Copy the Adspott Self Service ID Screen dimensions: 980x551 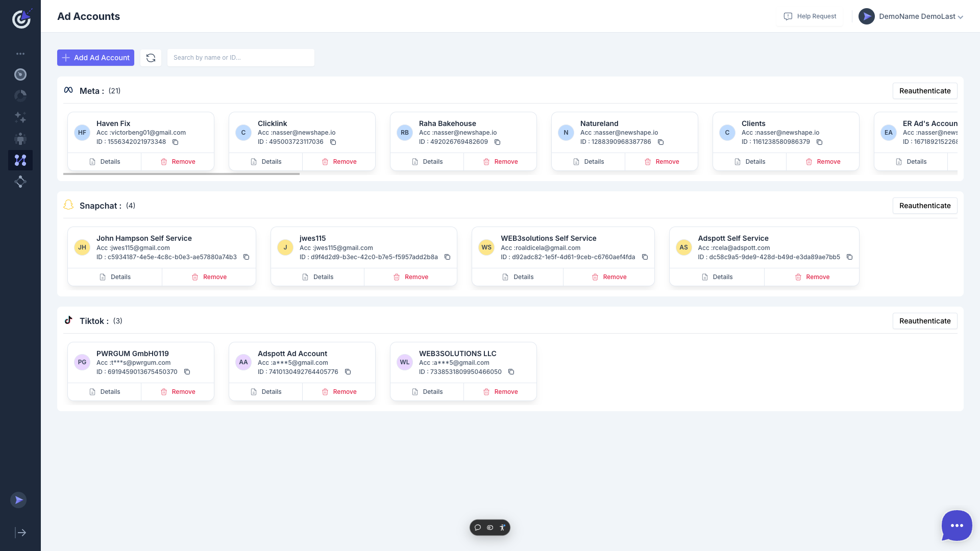(849, 257)
